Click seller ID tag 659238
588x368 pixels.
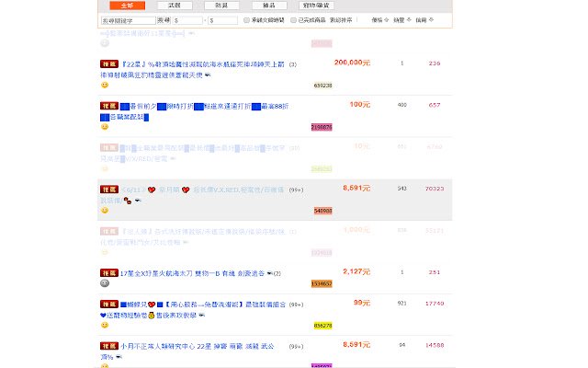[x=322, y=86]
